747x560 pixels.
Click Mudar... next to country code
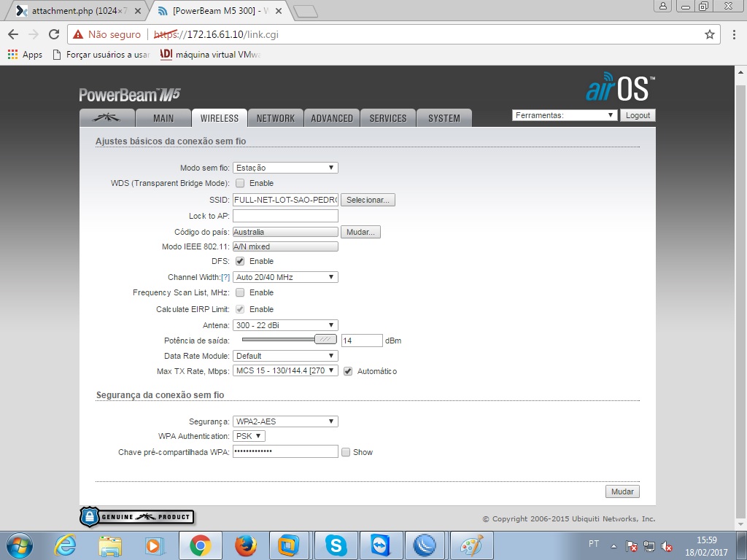pos(360,232)
